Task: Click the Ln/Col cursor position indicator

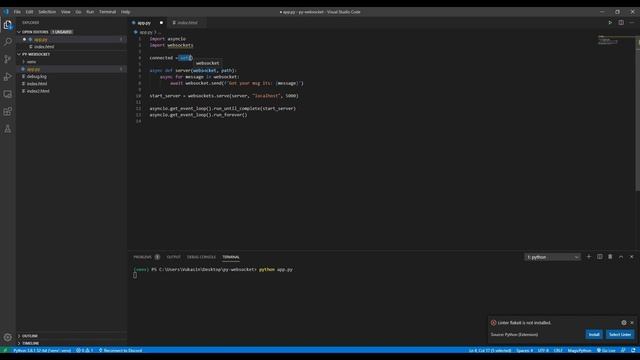Action: click(490, 350)
